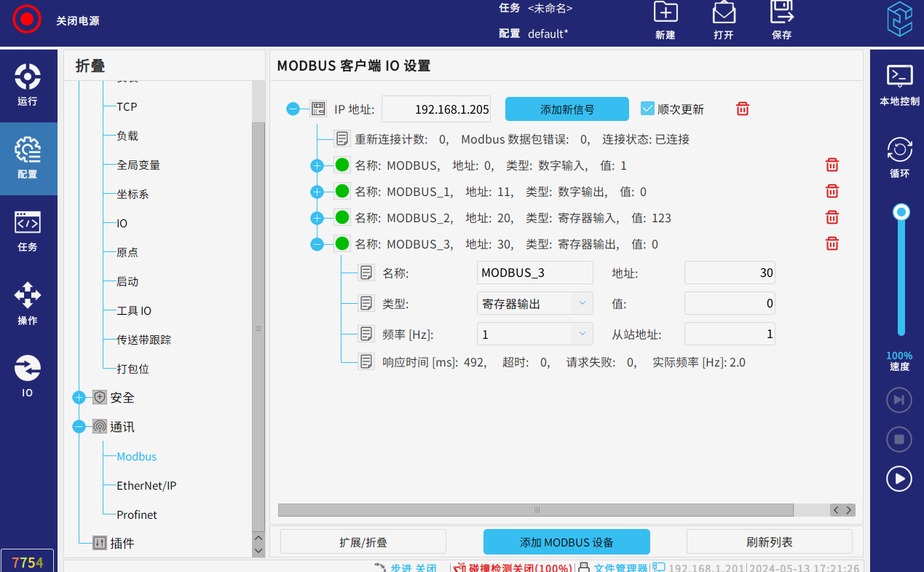Open the 新建 new task icon
This screenshot has height=572, width=924.
coord(665,13)
